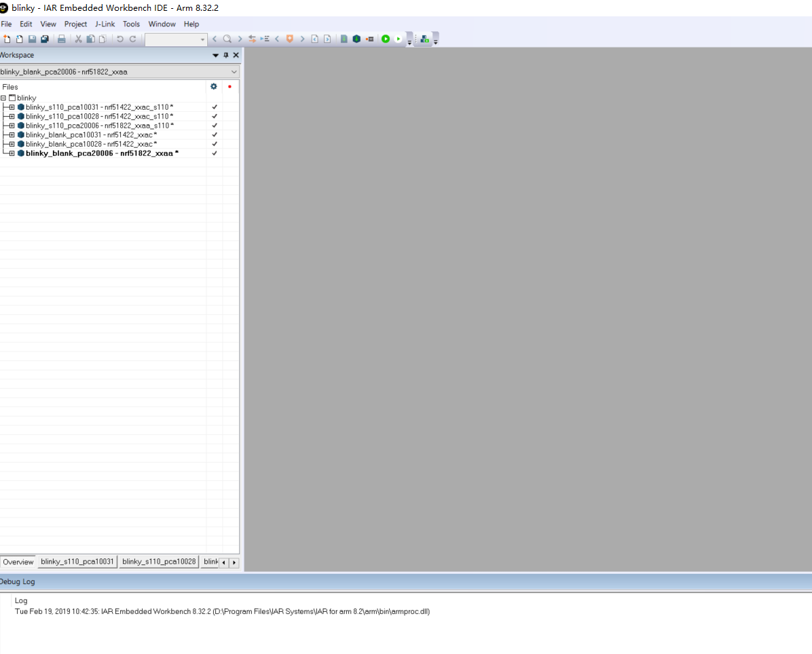Open Workspace panel menu triangle
The height and width of the screenshot is (654, 812).
[215, 55]
